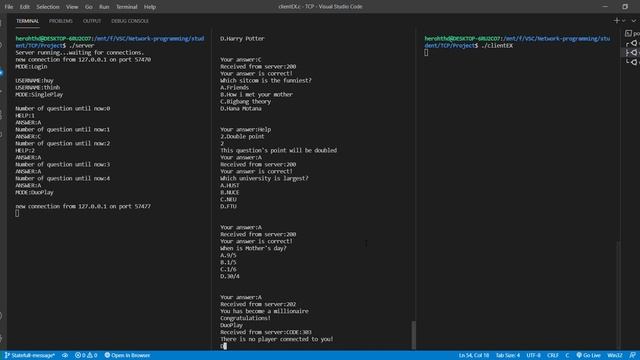Change indentation via Tab Size: 4

click(508, 356)
